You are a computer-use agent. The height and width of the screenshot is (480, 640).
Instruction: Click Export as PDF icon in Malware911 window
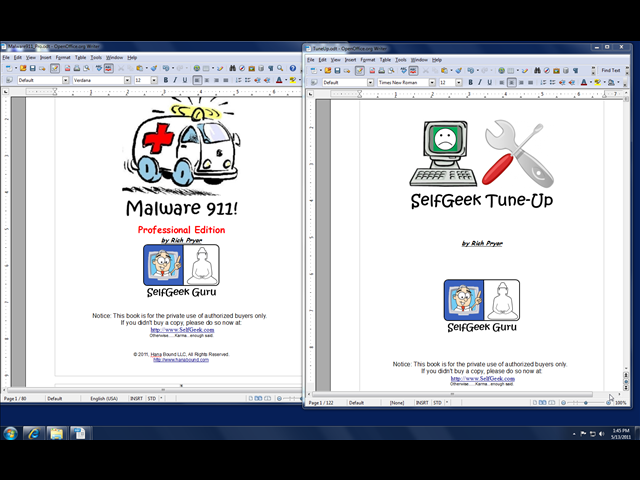[x=67, y=69]
